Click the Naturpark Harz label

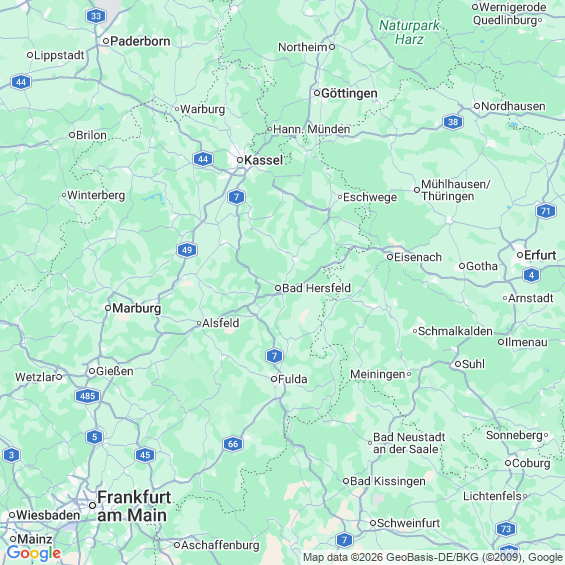(409, 32)
